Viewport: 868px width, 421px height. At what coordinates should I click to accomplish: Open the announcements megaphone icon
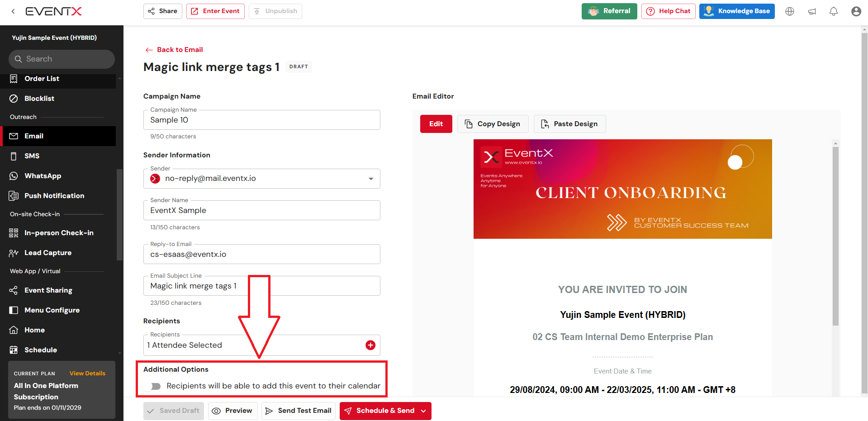(812, 11)
